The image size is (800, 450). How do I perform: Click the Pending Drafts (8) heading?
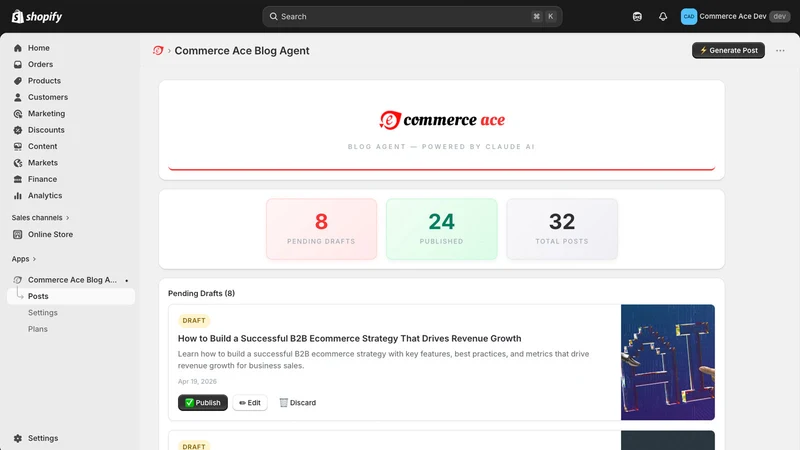pos(202,293)
